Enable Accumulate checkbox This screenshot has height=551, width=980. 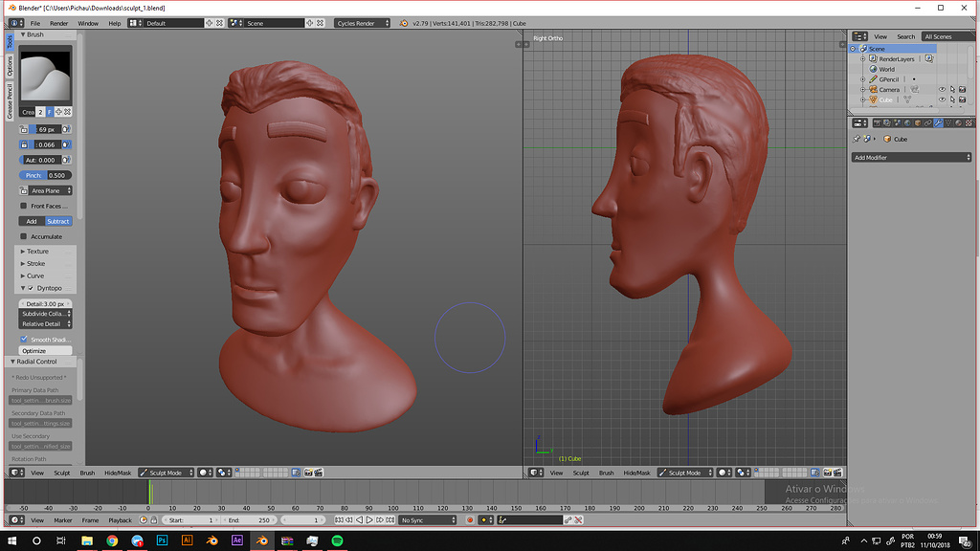(x=24, y=236)
